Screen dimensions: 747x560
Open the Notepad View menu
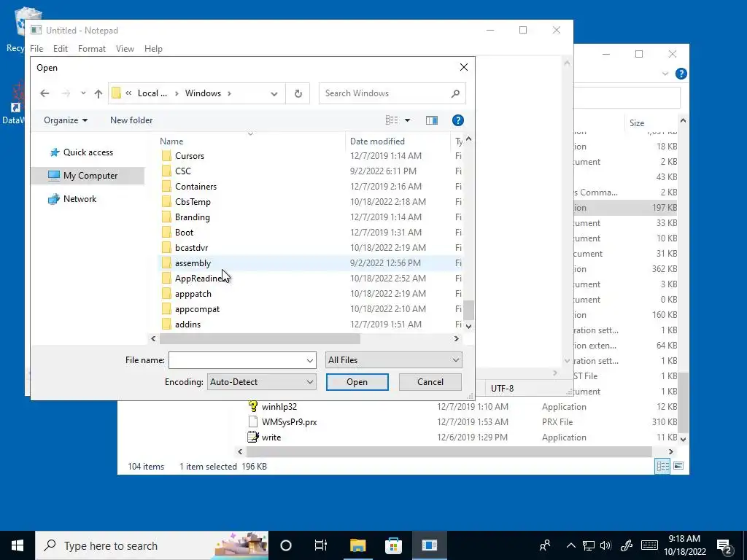tap(125, 49)
